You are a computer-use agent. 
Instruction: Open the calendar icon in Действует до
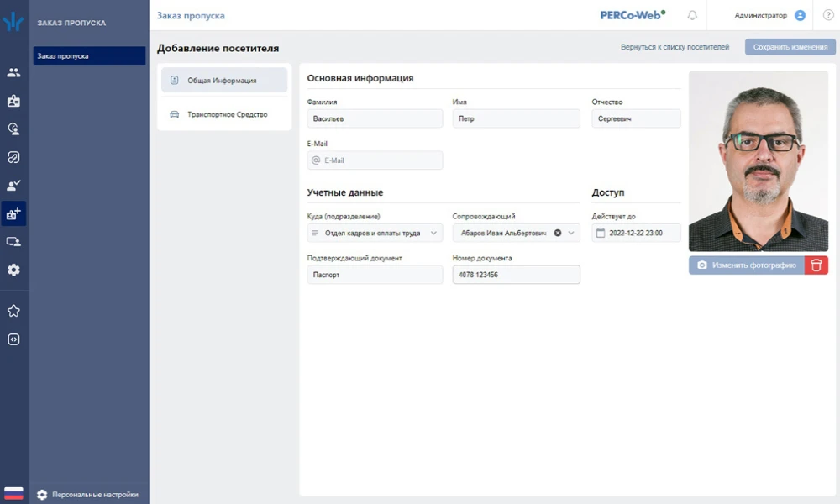(601, 233)
